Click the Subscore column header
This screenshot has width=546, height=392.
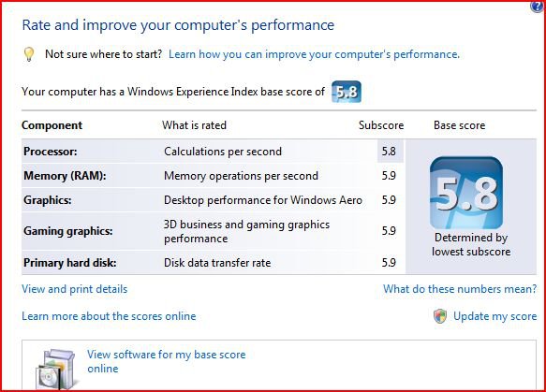(381, 125)
